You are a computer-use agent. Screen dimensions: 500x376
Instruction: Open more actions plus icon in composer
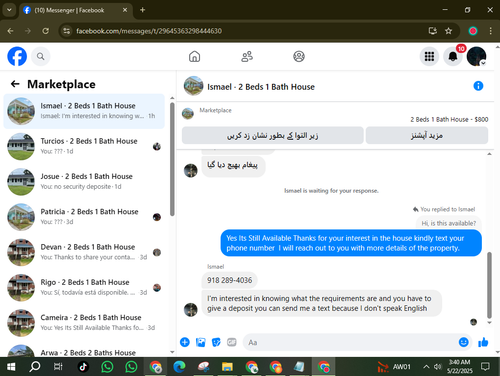point(185,342)
